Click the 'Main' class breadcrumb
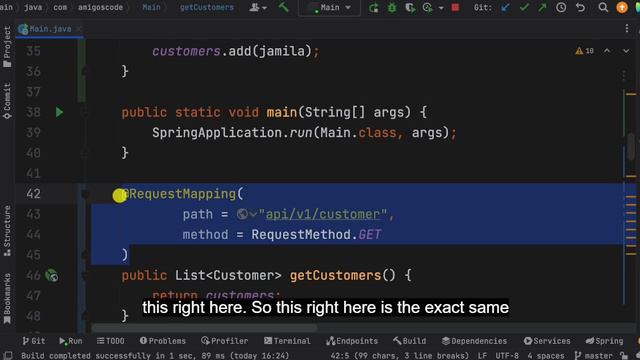The height and width of the screenshot is (360, 640). coord(151,7)
